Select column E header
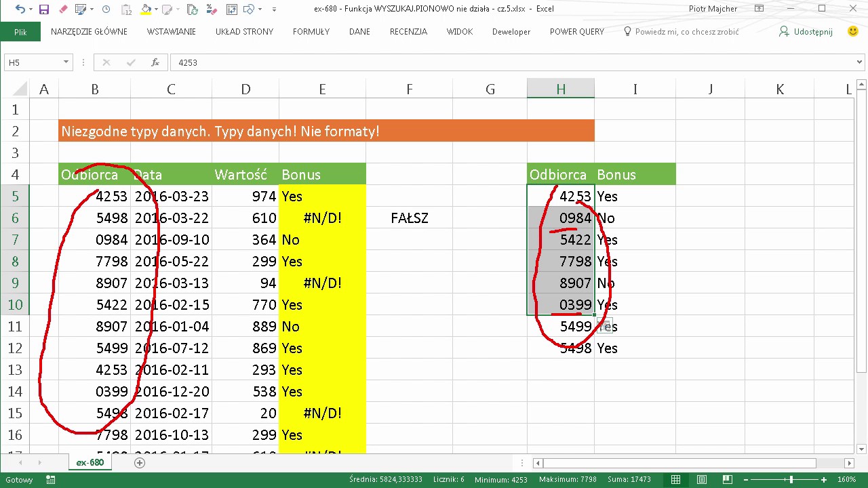The height and width of the screenshot is (488, 868). [x=322, y=89]
